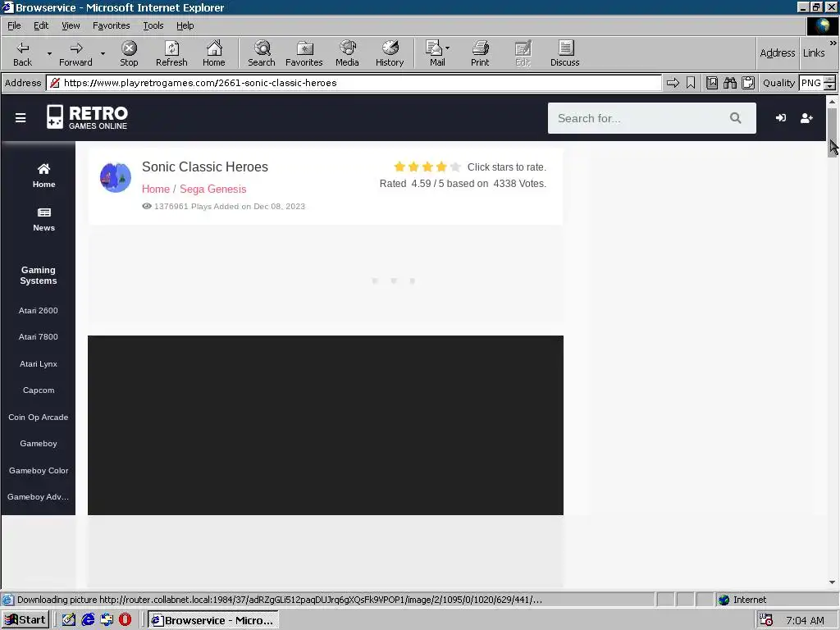840x630 pixels.
Task: Launch Internet Explorer from quick launch
Action: coord(88,620)
